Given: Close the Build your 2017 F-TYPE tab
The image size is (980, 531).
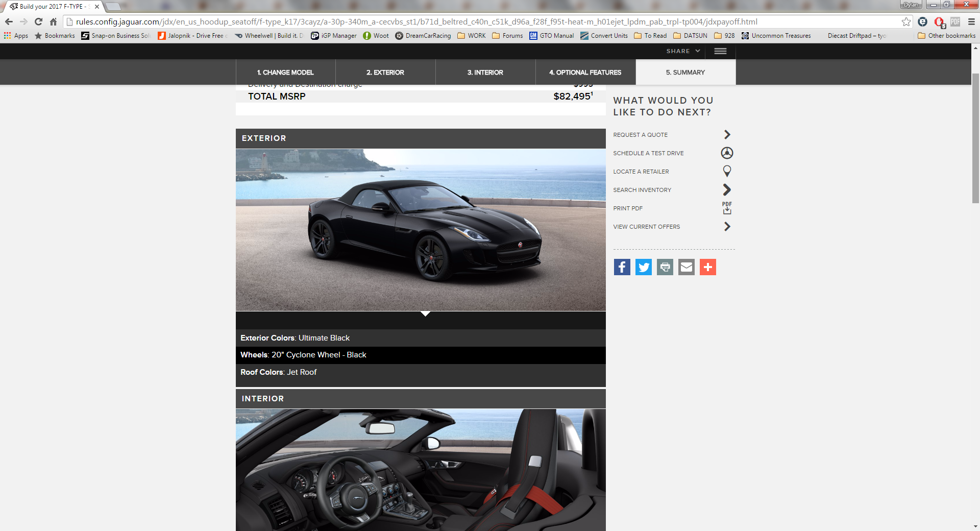Looking at the screenshot, I should [97, 7].
